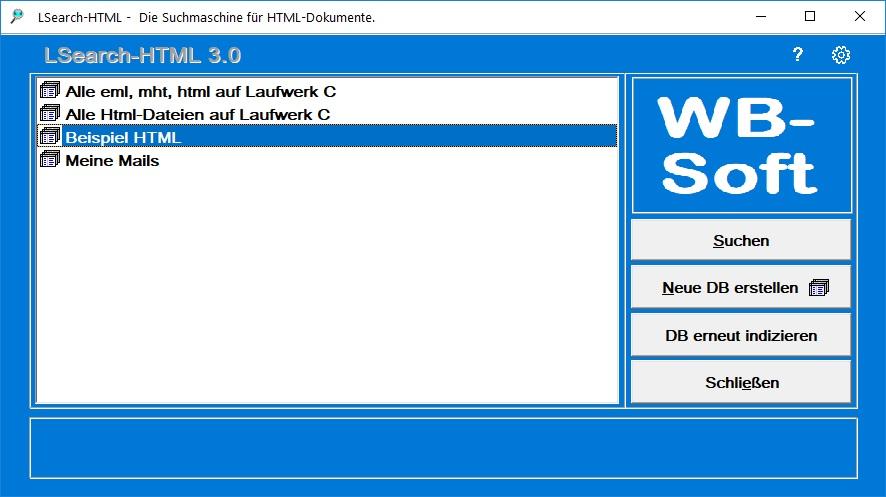Click the database icon beside 'Meine Mails'

[50, 160]
